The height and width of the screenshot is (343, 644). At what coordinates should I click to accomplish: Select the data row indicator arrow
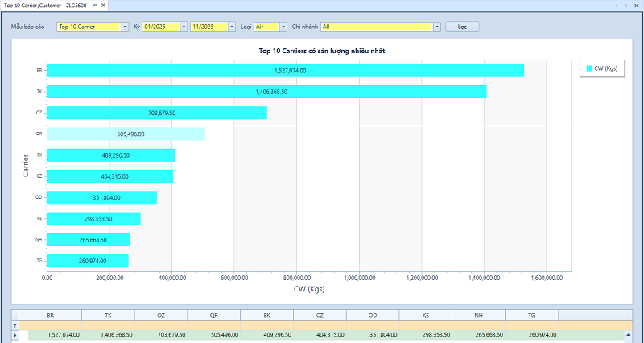[x=17, y=334]
